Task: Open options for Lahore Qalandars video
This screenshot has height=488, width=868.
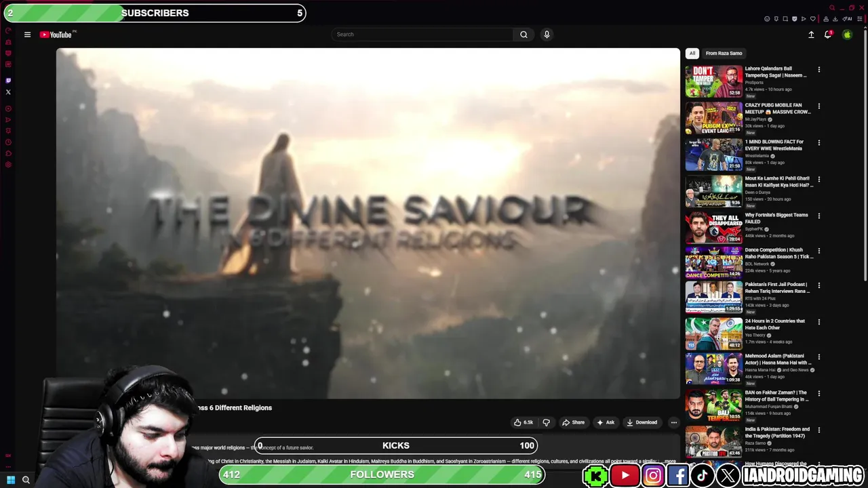Action: click(818, 70)
